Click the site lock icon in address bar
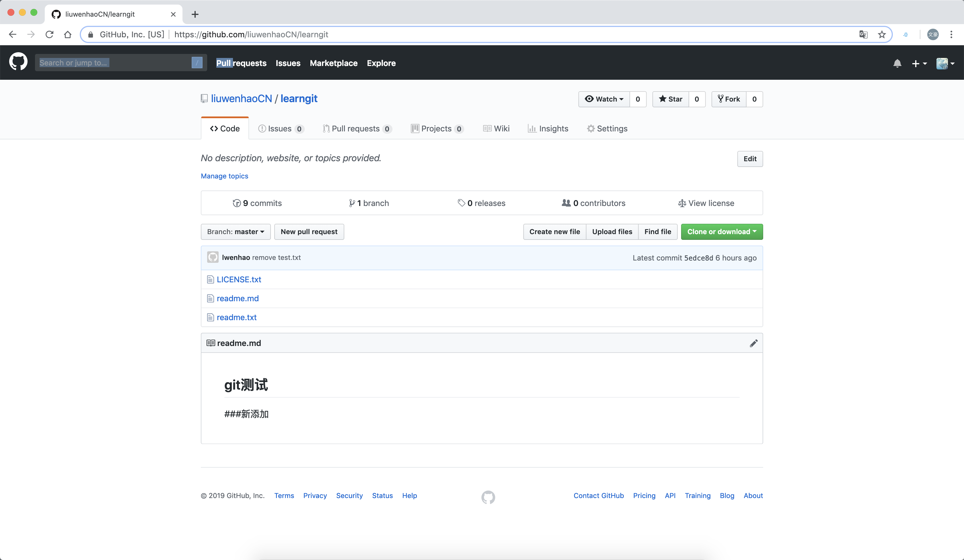Screen dimensions: 964x560 pos(91,34)
